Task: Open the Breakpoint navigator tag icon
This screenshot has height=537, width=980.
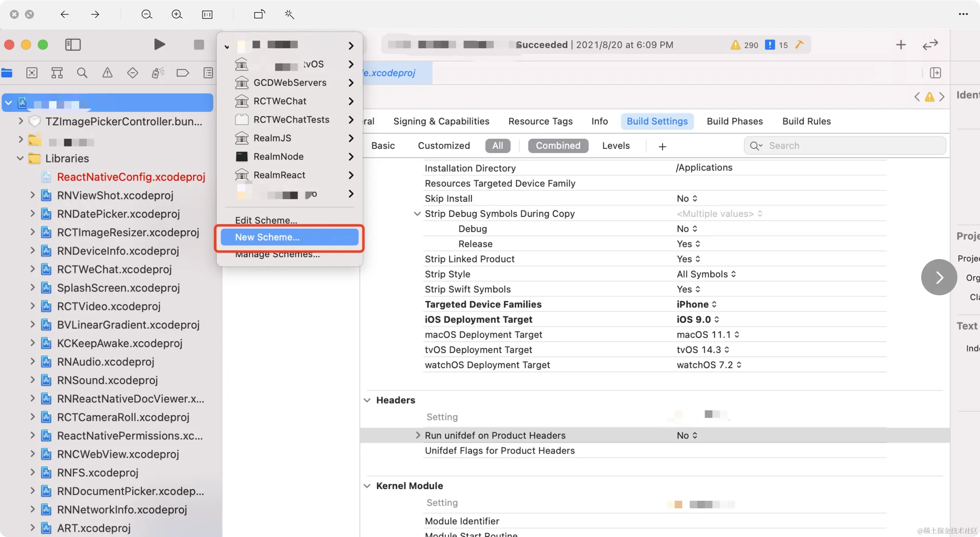Action: point(182,72)
